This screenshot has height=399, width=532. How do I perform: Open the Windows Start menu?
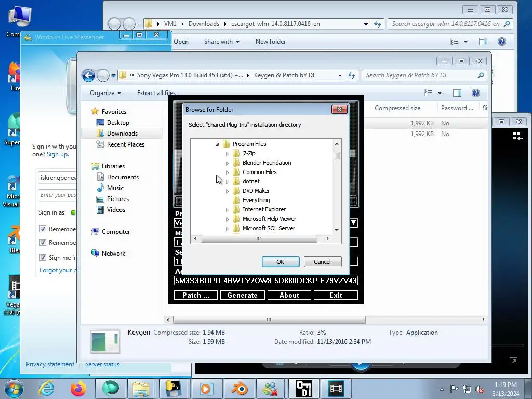(x=14, y=389)
